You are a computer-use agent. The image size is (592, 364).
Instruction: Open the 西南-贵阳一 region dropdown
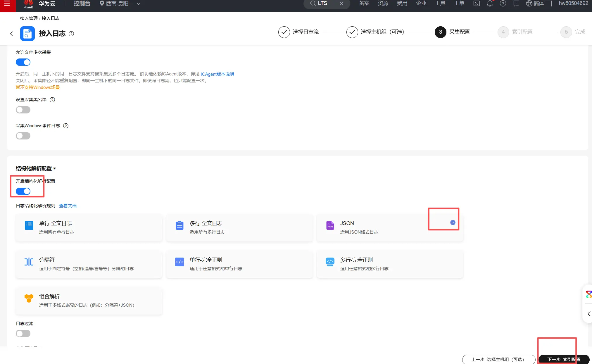click(120, 4)
